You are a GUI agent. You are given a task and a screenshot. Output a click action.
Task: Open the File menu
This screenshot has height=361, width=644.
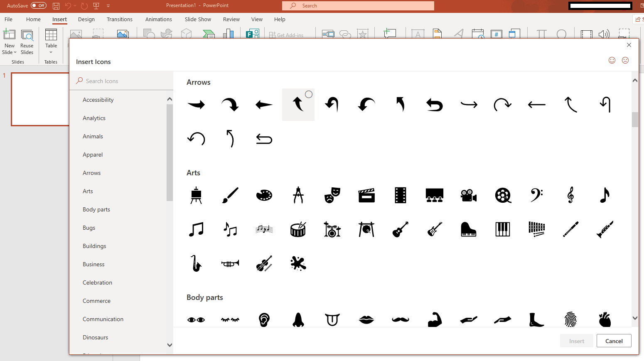pos(8,19)
